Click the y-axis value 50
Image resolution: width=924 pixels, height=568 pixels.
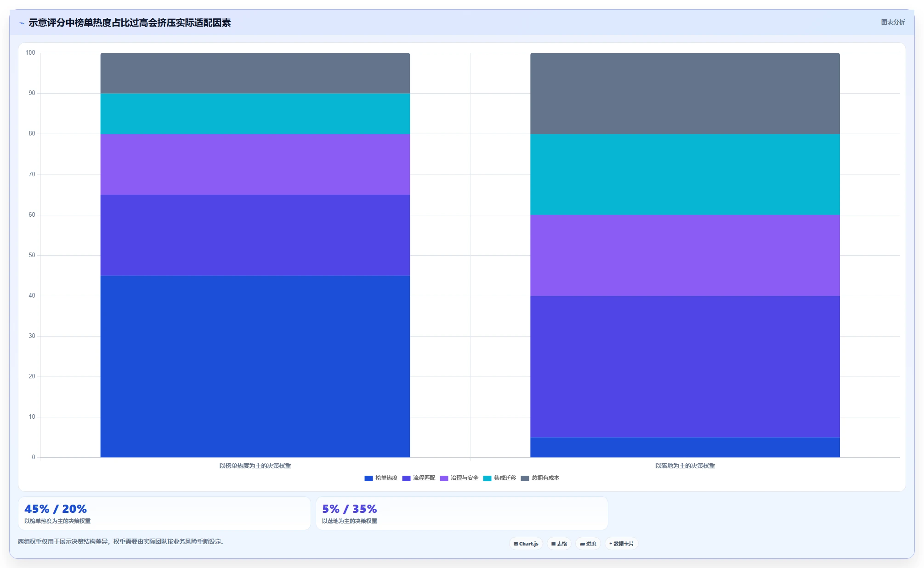(x=32, y=255)
